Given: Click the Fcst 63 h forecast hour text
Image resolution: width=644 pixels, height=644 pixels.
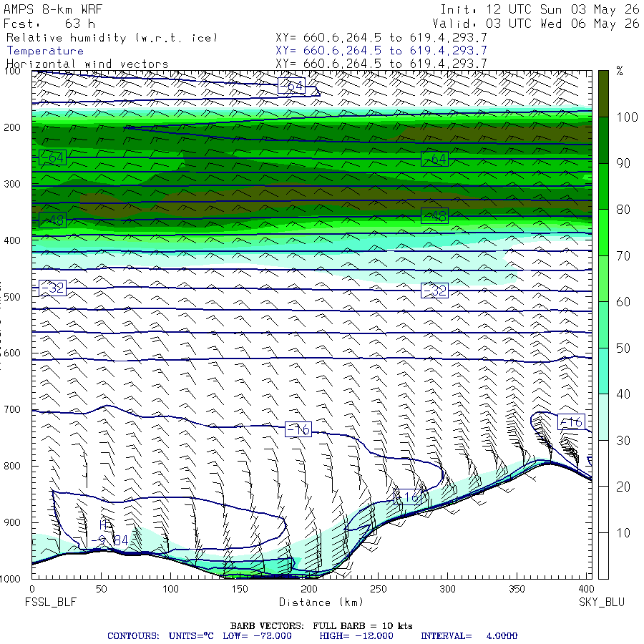Looking at the screenshot, I should tap(49, 24).
